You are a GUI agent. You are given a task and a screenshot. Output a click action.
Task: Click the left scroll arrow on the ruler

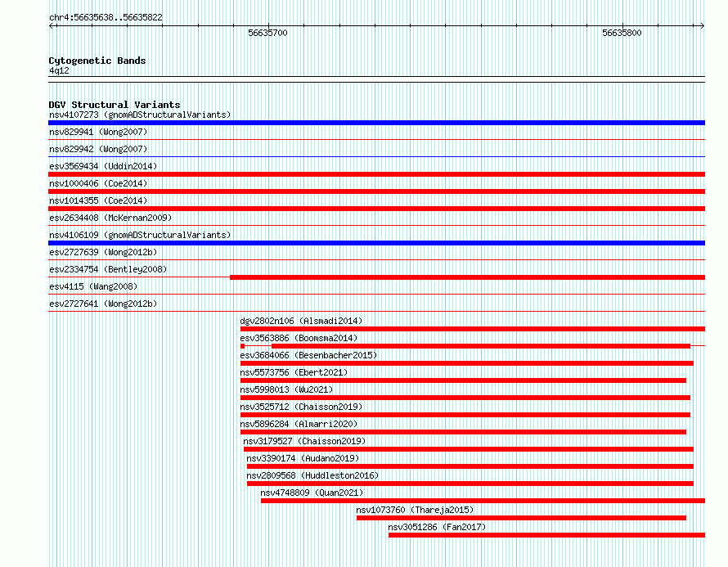(x=52, y=26)
